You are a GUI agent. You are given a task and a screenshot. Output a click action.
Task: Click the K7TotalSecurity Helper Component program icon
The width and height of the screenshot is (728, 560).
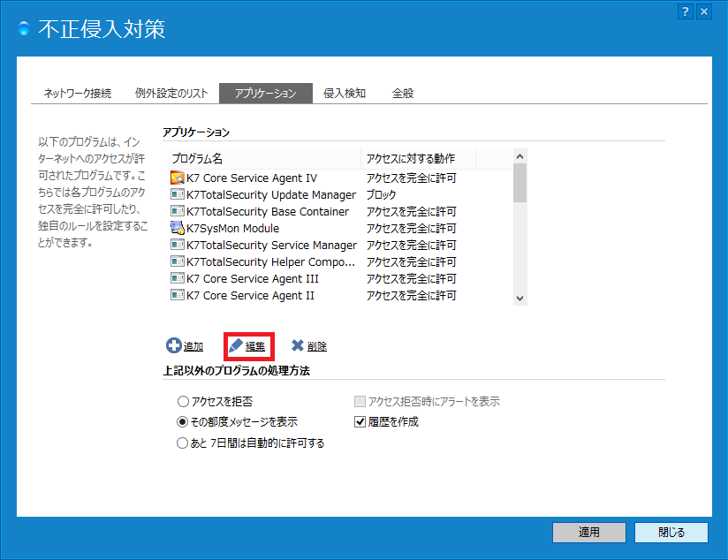pyautogui.click(x=178, y=261)
